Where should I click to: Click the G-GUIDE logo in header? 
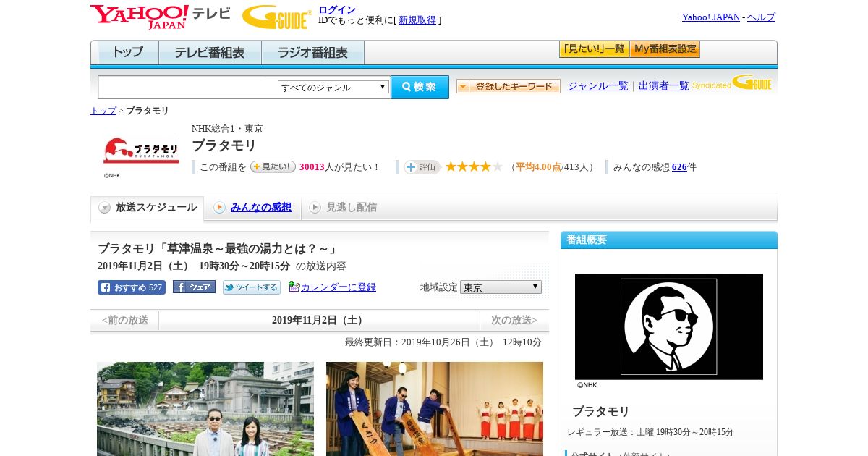pyautogui.click(x=277, y=17)
